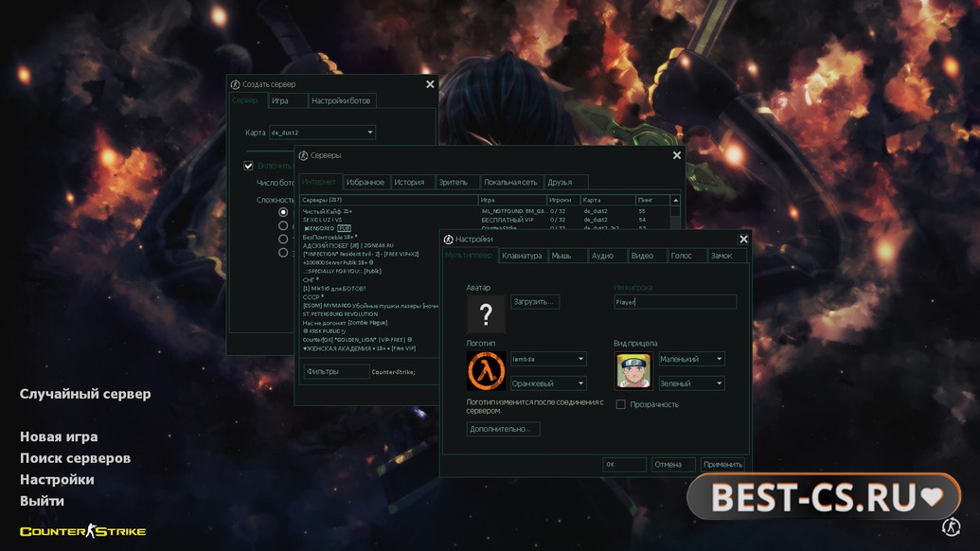Open the Локальная сеть tab
Screen dimensions: 980x551
tap(510, 183)
